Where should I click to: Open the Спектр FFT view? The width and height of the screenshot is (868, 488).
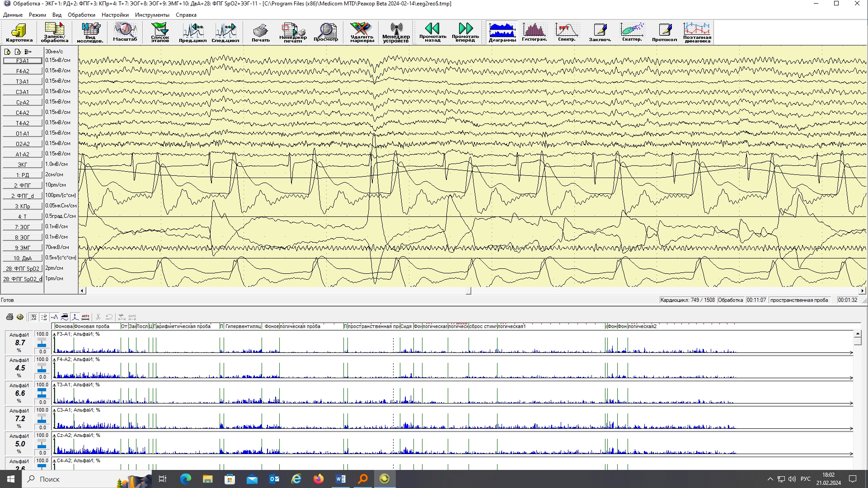pyautogui.click(x=567, y=33)
